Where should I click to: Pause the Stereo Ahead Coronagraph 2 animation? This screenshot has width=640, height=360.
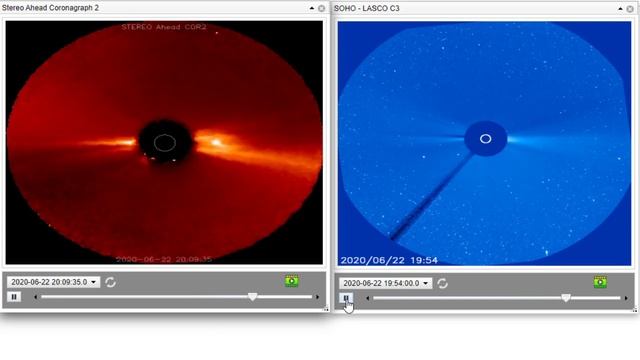pyautogui.click(x=14, y=297)
